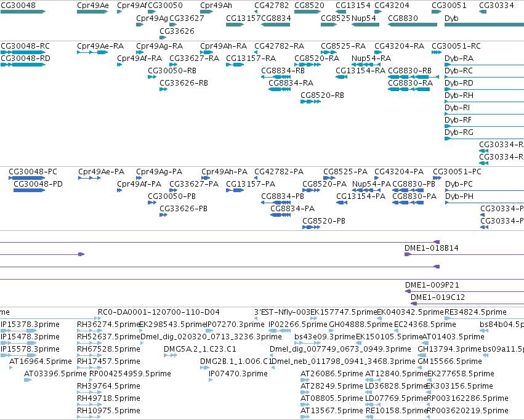The image size is (524, 420).
Task: Select EST RH10975.5prime
Action: [108, 411]
